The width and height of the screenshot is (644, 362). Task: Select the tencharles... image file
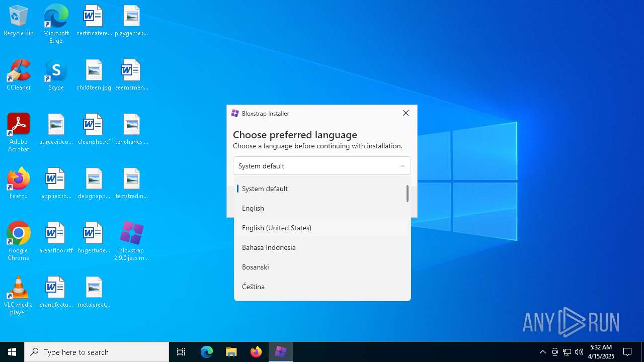coord(131,130)
